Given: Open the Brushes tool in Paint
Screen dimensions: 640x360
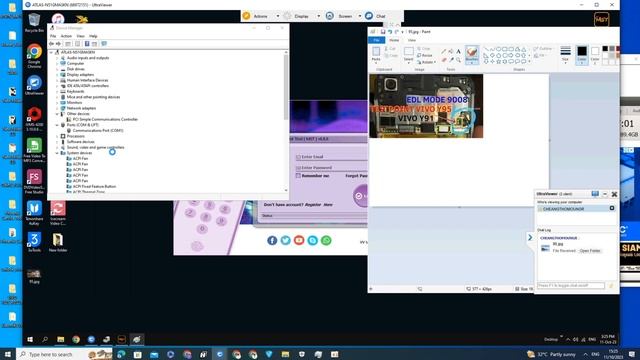Looking at the screenshot, I should click(472, 55).
